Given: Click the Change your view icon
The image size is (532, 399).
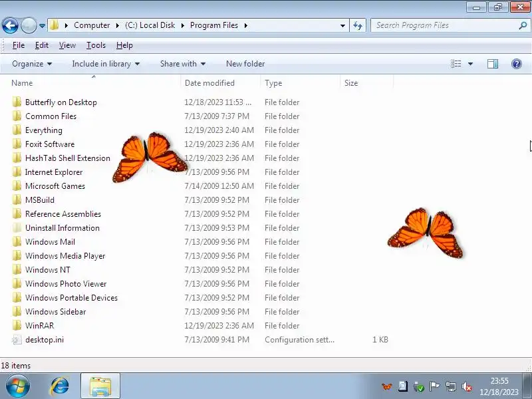Looking at the screenshot, I should click(456, 64).
